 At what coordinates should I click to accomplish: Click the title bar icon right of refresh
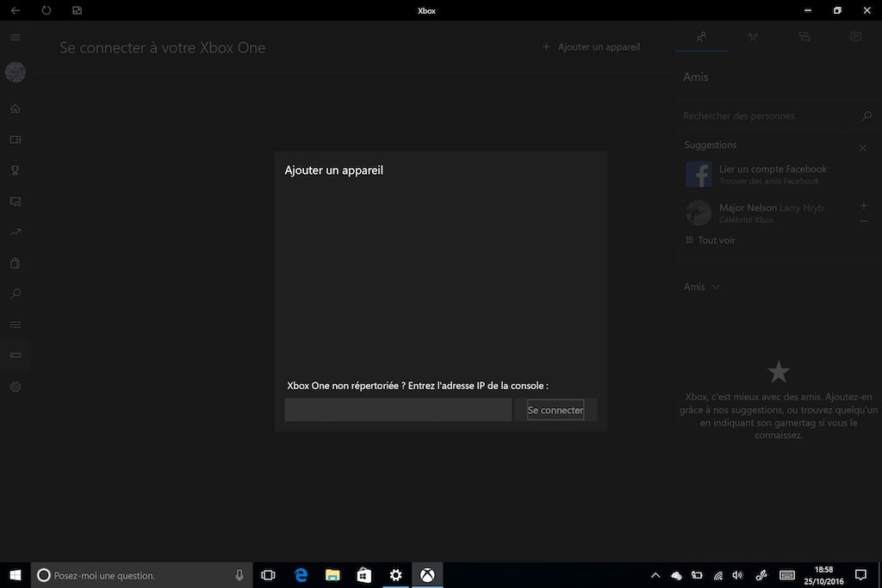[77, 10]
